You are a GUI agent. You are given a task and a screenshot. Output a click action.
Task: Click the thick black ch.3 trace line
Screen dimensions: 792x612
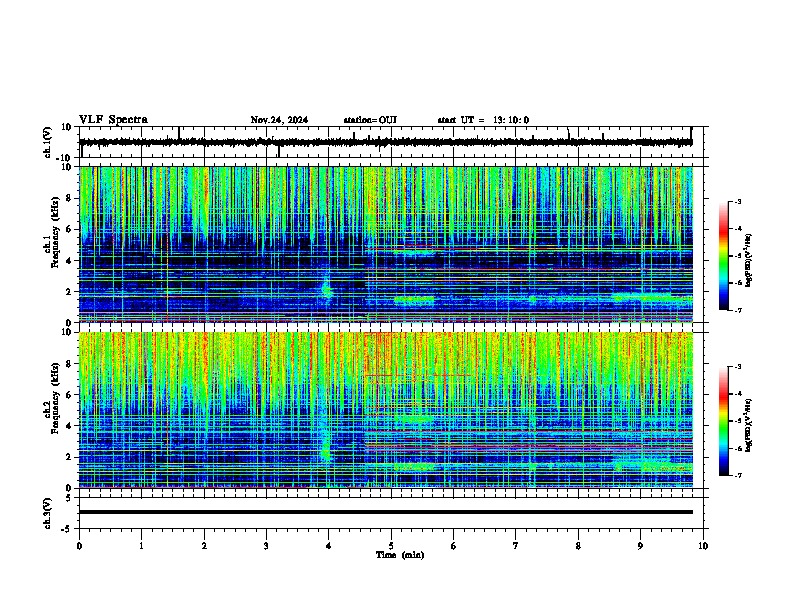pyautogui.click(x=385, y=512)
